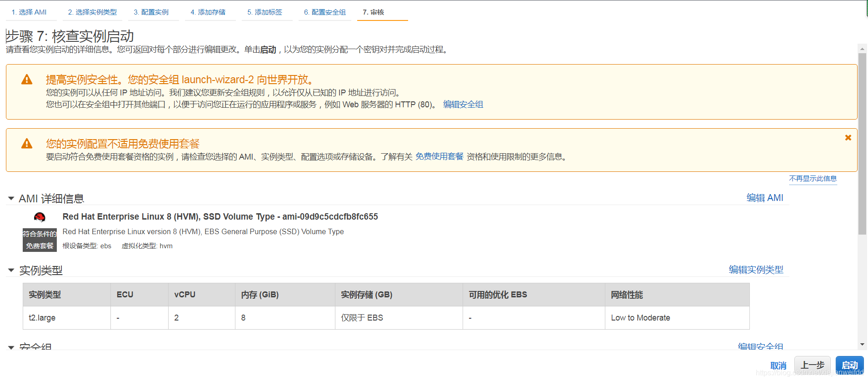Click the 编辑实例类型 link
Viewport: 868px width, 381px height.
(756, 270)
